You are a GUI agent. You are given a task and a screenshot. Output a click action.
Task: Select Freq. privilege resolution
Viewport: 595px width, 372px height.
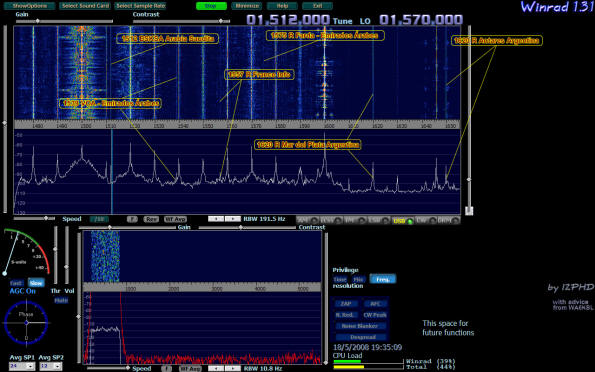[x=382, y=279]
